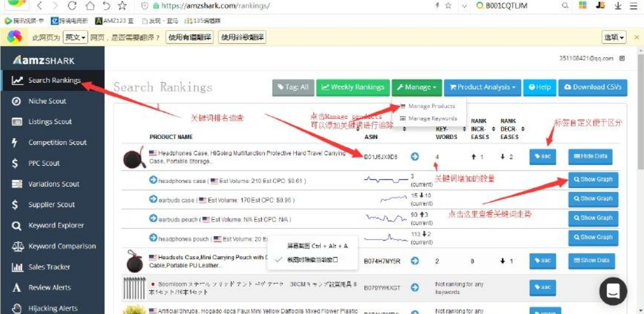Sort by ASIN column

click(x=405, y=129)
